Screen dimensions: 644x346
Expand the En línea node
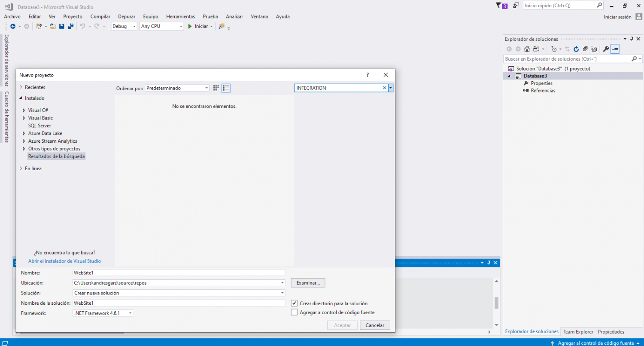click(21, 168)
